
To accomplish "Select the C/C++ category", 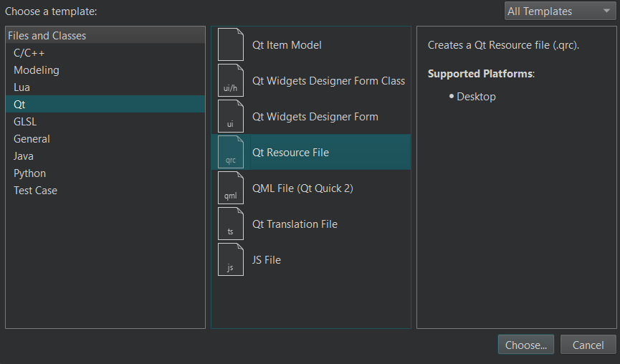I will tap(105, 53).
